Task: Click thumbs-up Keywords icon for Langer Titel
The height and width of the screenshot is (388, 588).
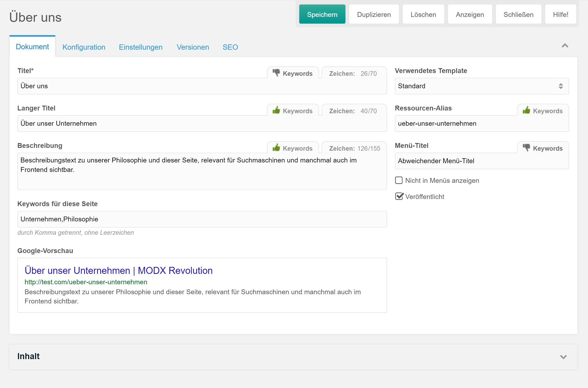Action: click(x=276, y=110)
